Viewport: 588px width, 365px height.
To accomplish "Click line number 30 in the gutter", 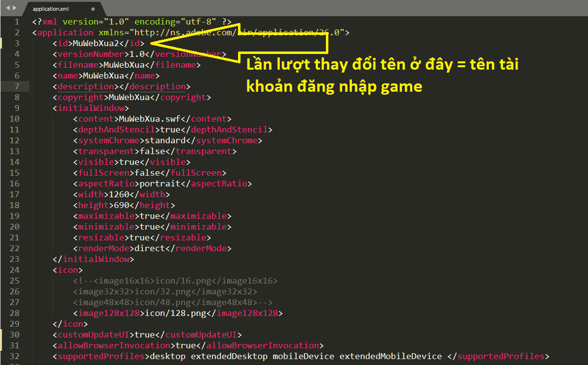I will (x=15, y=335).
